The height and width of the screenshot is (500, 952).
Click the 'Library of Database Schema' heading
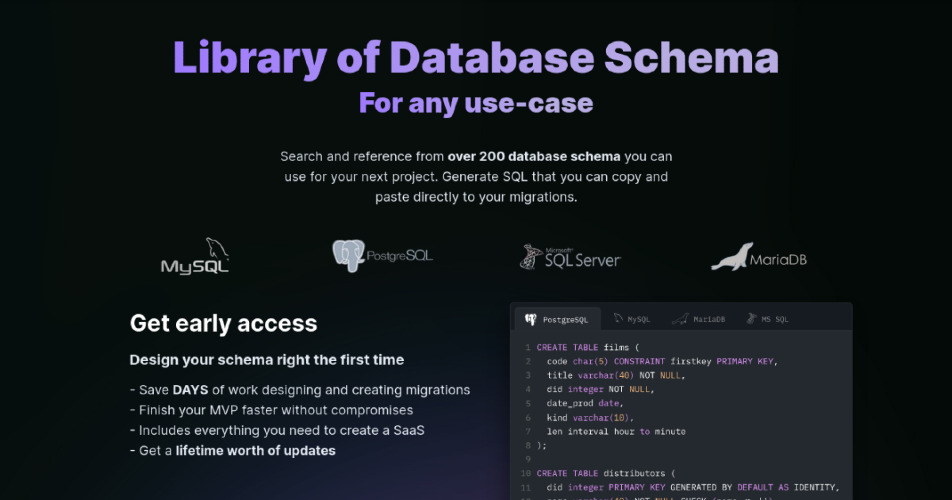click(476, 58)
